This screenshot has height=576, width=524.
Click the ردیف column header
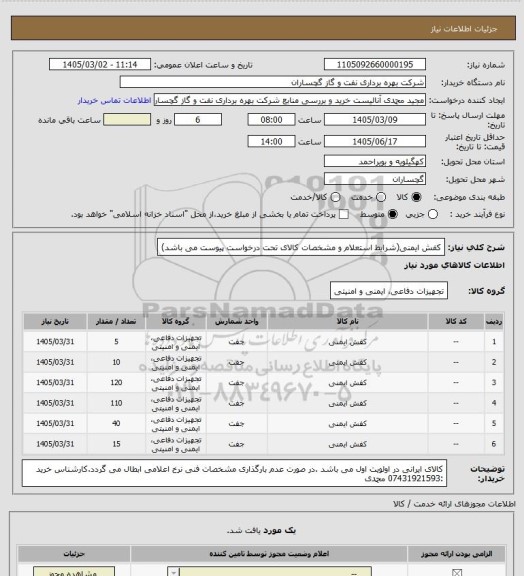point(494,321)
